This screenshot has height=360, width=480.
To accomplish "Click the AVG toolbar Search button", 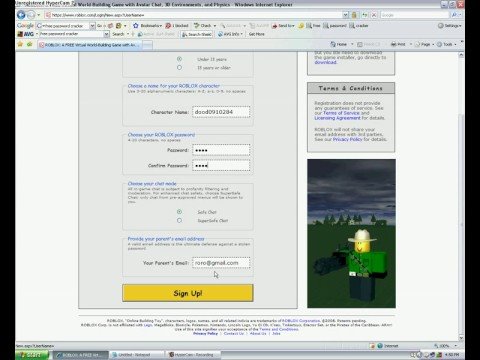I will pyautogui.click(x=118, y=34).
